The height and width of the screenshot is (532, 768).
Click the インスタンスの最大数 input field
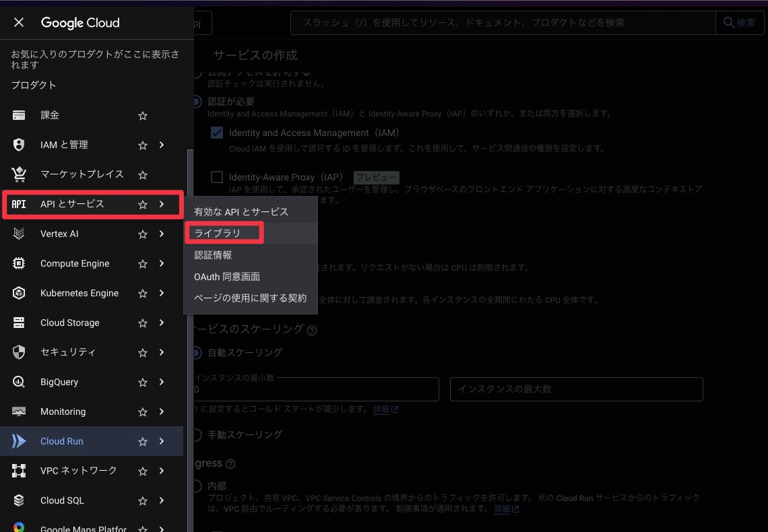(x=577, y=389)
